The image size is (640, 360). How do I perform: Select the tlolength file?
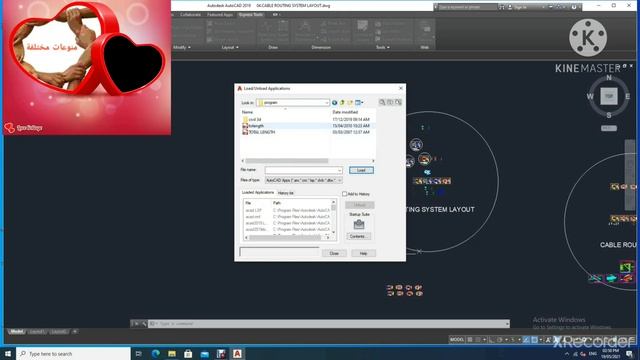point(256,126)
